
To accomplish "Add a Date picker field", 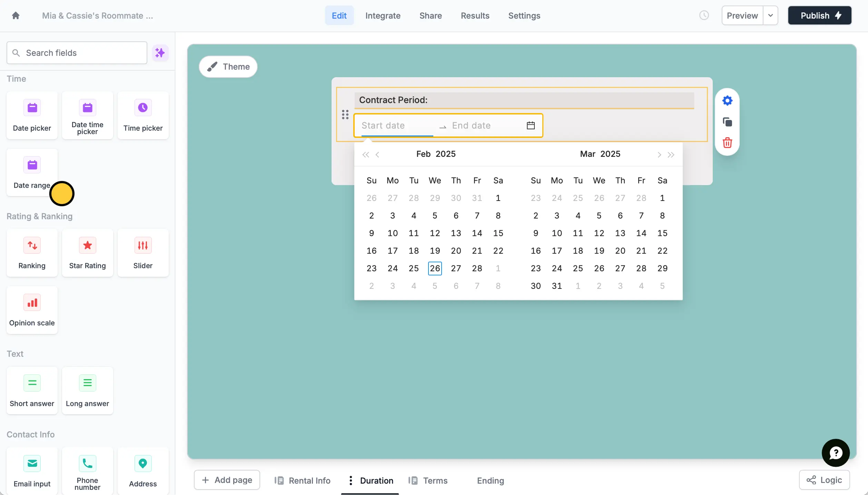I will (32, 115).
